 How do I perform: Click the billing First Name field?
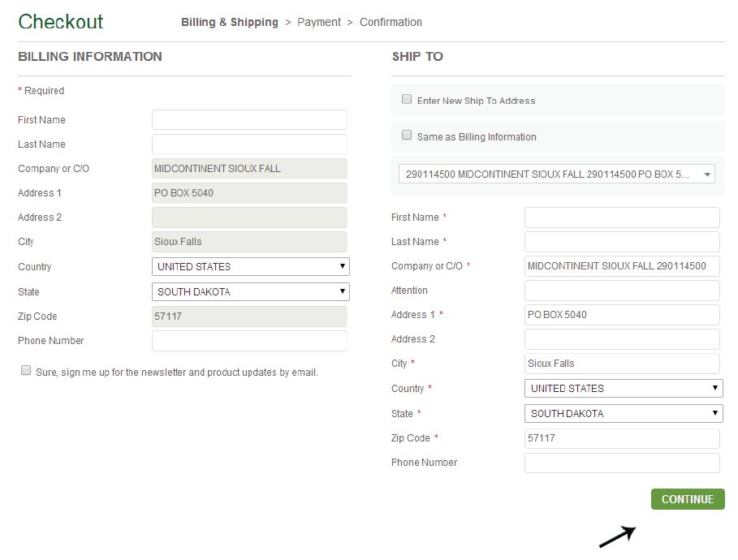point(249,120)
